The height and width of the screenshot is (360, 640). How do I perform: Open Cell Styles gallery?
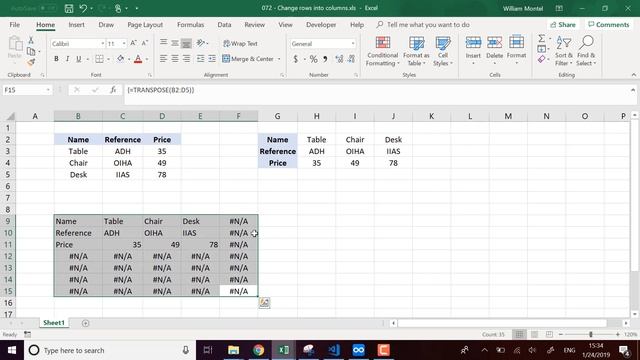(x=442, y=51)
